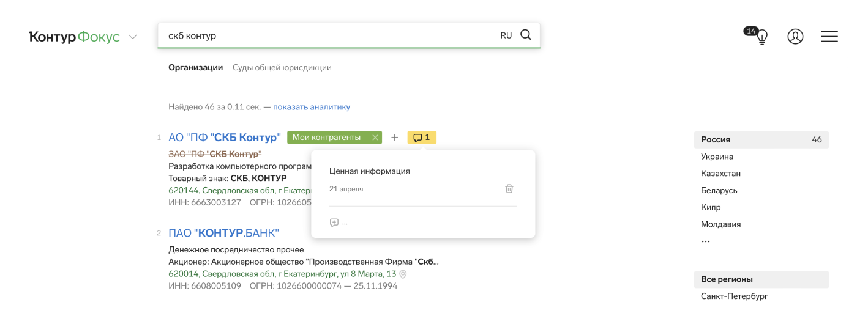Filter by Россия country
The image size is (868, 313).
(x=761, y=139)
